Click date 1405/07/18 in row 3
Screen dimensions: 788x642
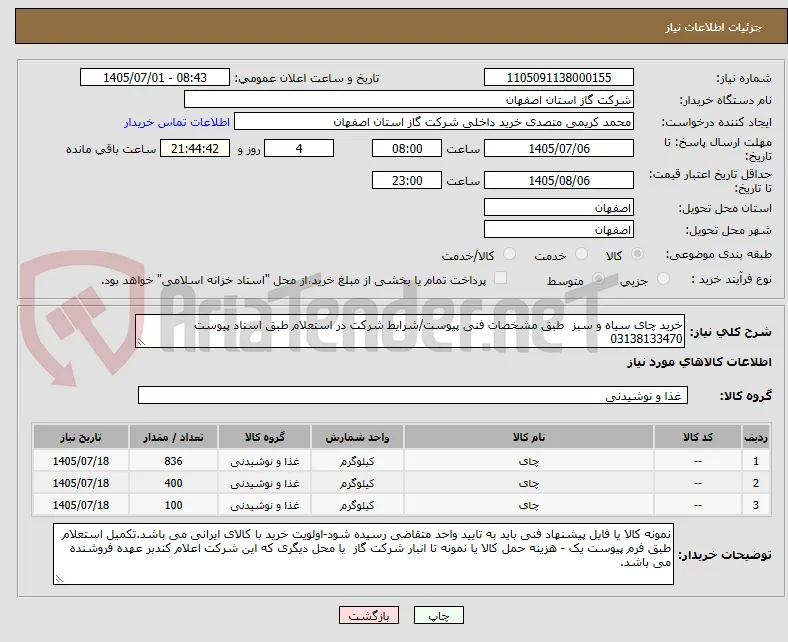click(81, 505)
